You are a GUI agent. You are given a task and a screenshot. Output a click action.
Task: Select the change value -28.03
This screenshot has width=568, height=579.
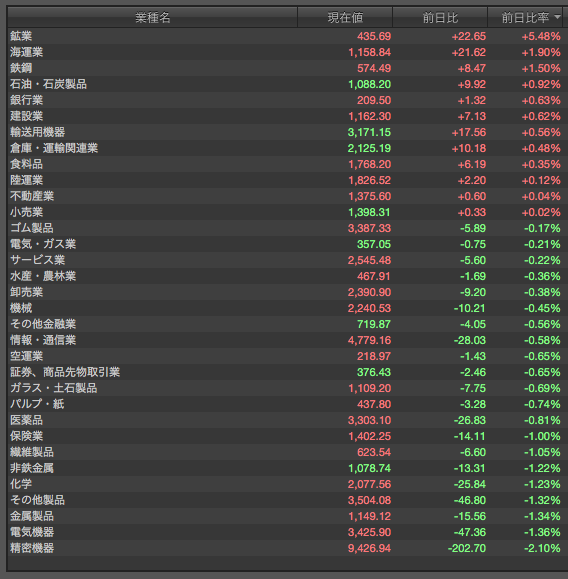click(x=470, y=340)
